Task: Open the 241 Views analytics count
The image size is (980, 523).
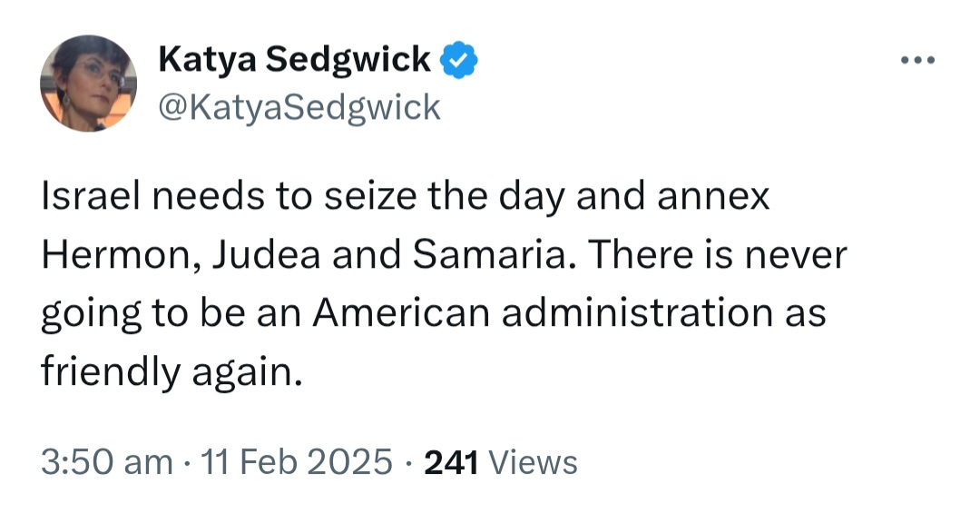Action: (x=501, y=463)
